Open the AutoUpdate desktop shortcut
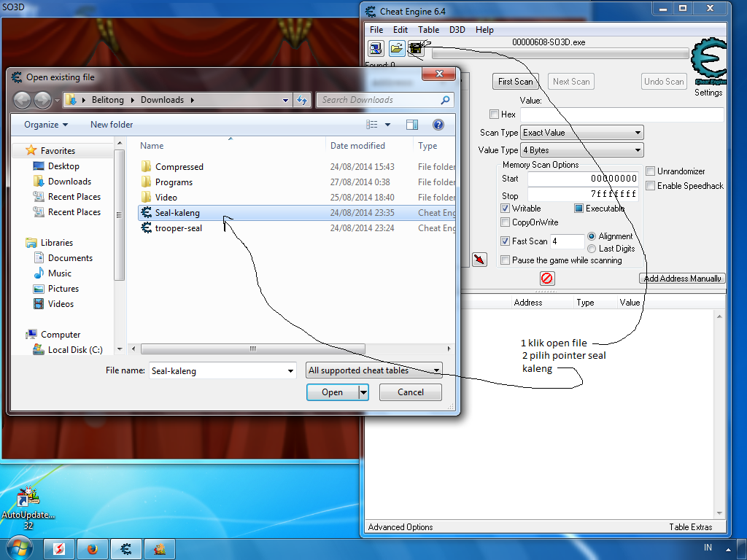This screenshot has height=560, width=747. click(28, 508)
